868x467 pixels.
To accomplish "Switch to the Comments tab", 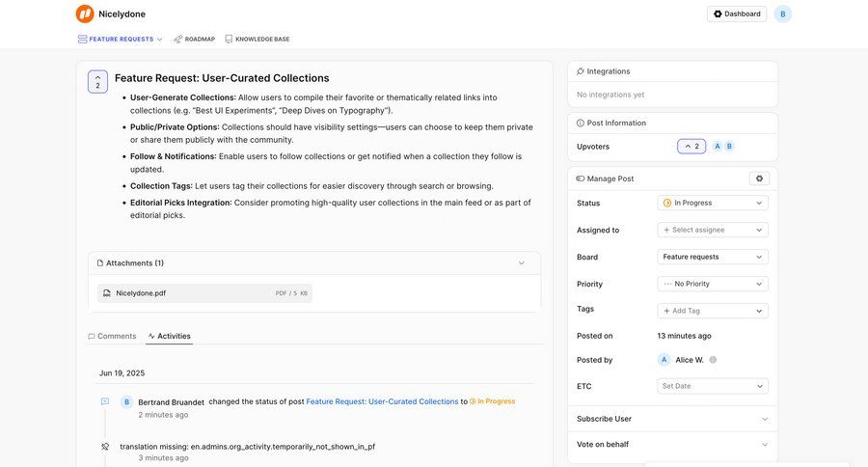I will 112,337.
